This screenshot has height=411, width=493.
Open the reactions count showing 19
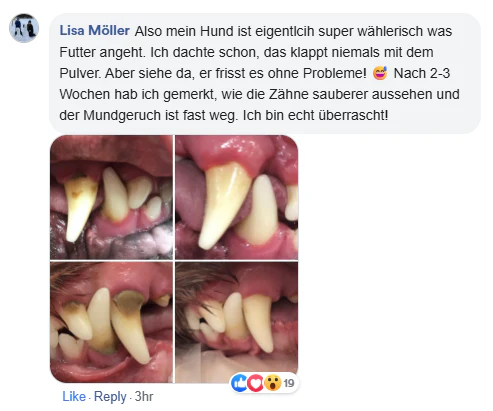click(289, 383)
